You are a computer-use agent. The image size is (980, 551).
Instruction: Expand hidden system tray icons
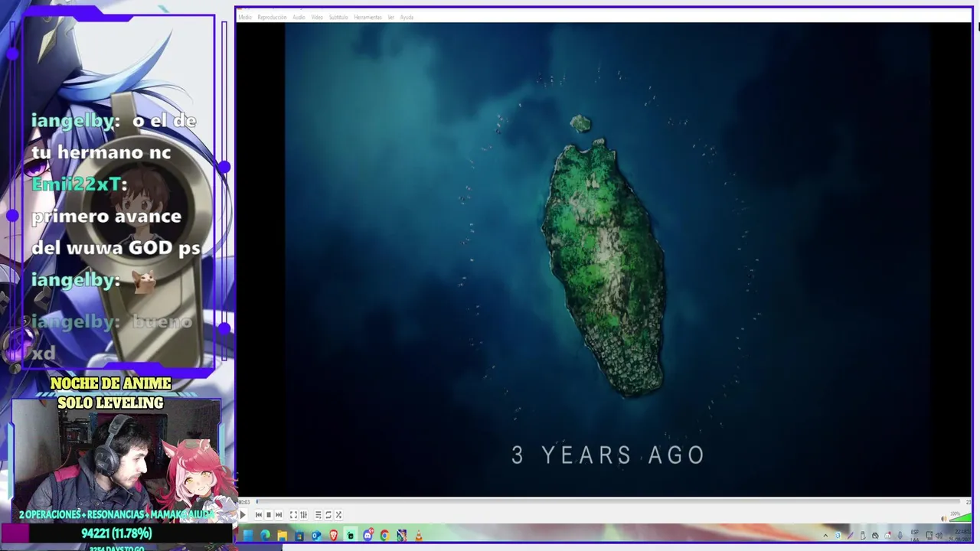point(825,536)
